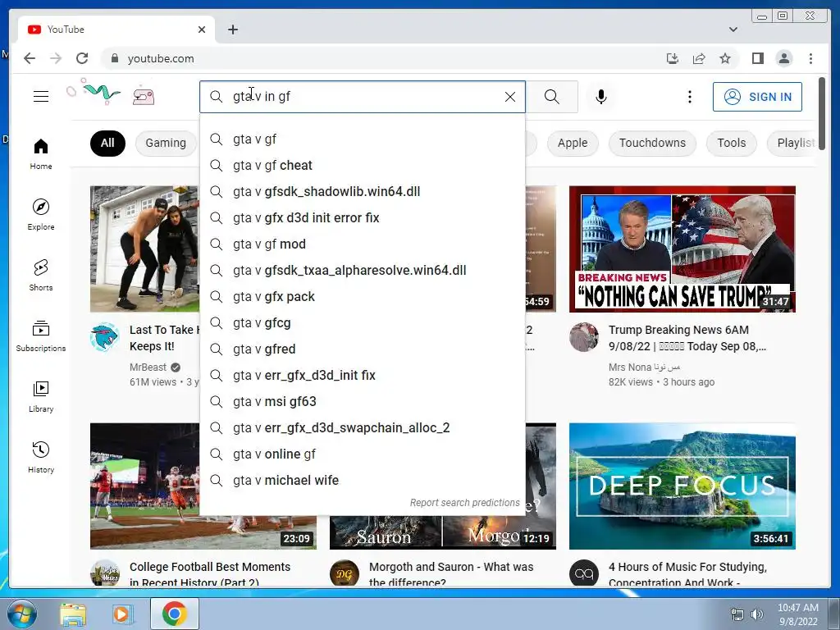This screenshot has width=840, height=630.
Task: Click the install app icon in address bar
Action: [673, 58]
